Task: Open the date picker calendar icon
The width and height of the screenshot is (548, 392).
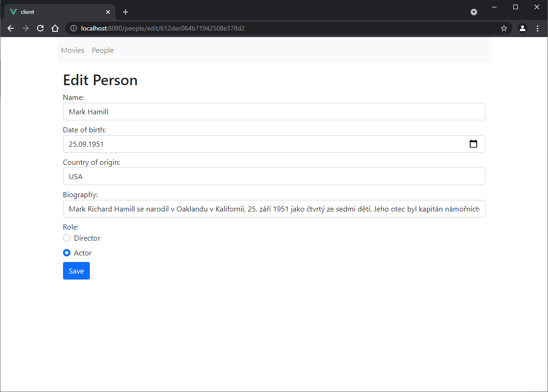Action: click(473, 144)
